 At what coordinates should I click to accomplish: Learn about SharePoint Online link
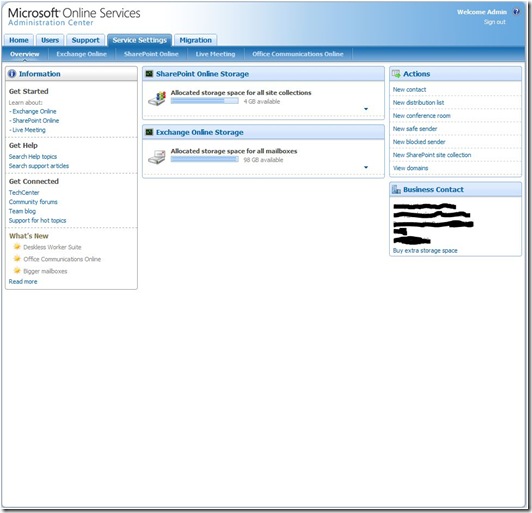pyautogui.click(x=36, y=120)
